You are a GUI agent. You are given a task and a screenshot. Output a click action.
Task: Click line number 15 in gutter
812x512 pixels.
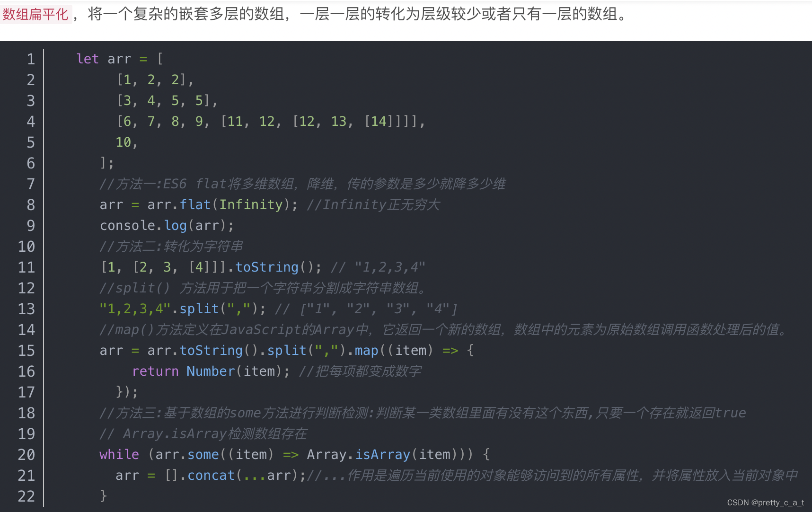click(x=26, y=351)
